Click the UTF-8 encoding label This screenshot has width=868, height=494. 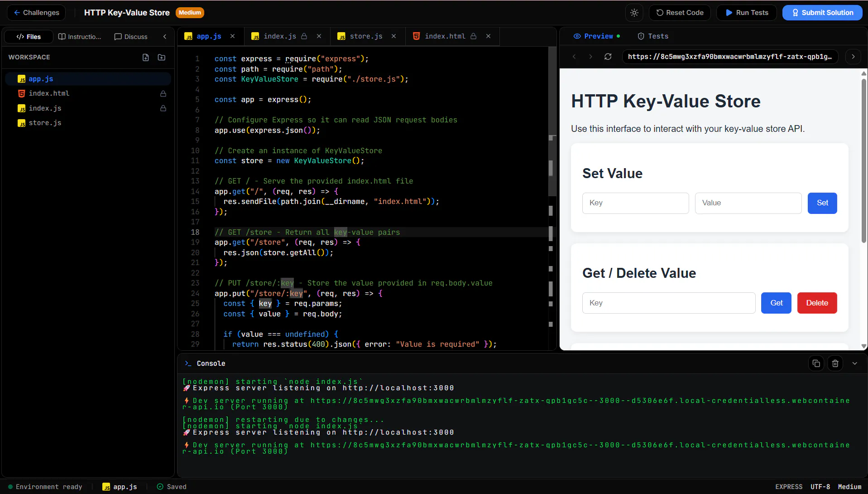pos(820,487)
